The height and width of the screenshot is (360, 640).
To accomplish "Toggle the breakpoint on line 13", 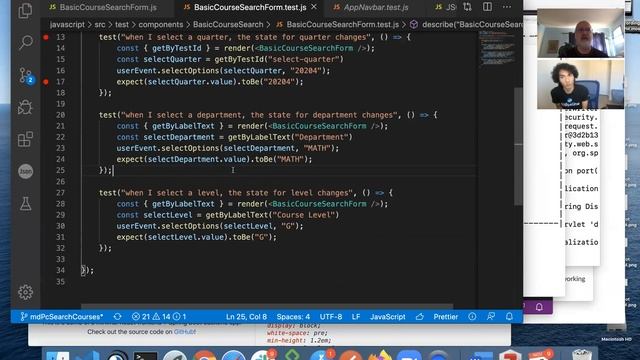I will click(46, 37).
